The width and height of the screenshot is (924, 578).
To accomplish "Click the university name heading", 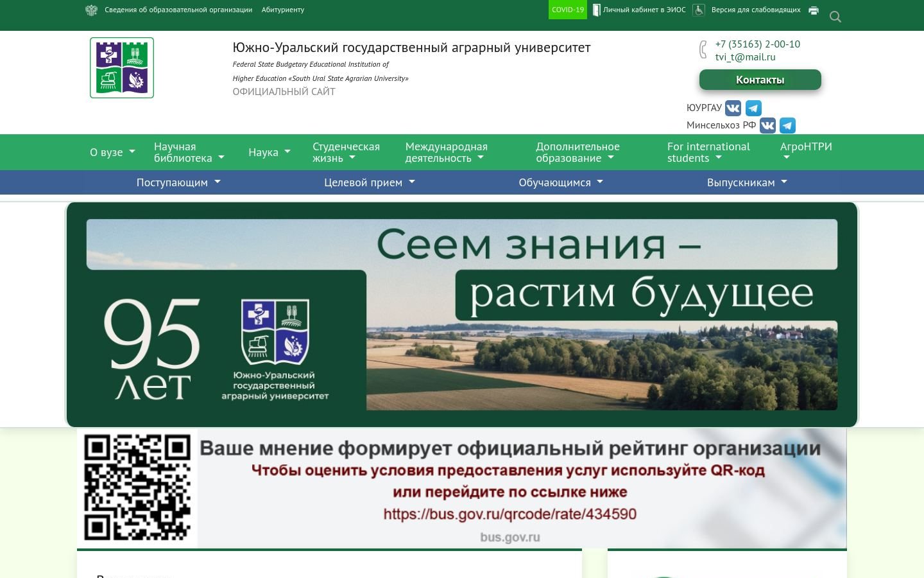I will coord(411,48).
